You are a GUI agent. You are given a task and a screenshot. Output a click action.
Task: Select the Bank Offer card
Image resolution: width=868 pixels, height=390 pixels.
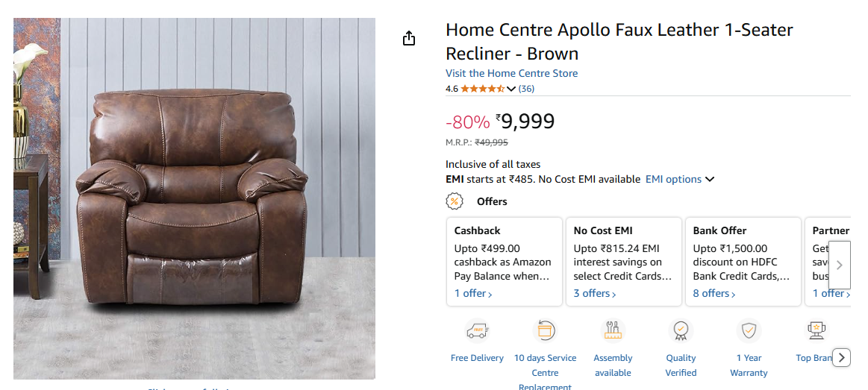[x=742, y=261]
